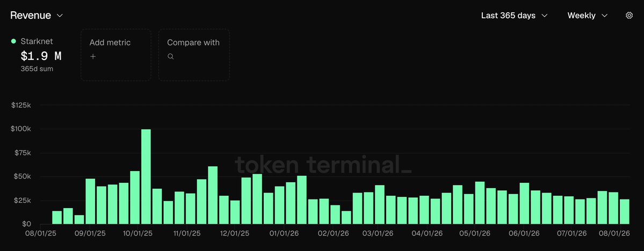Click the 01/01/26 x-axis date label
644x251 pixels.
point(283,233)
